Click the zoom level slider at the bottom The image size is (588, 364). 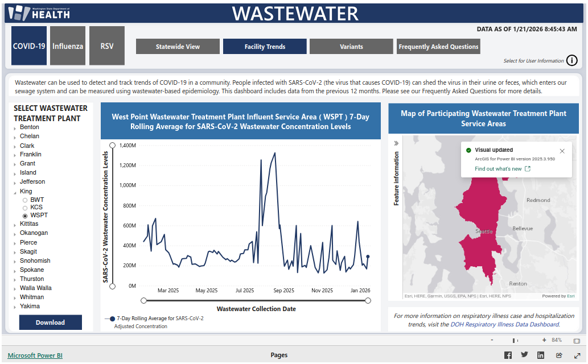pyautogui.click(x=515, y=340)
